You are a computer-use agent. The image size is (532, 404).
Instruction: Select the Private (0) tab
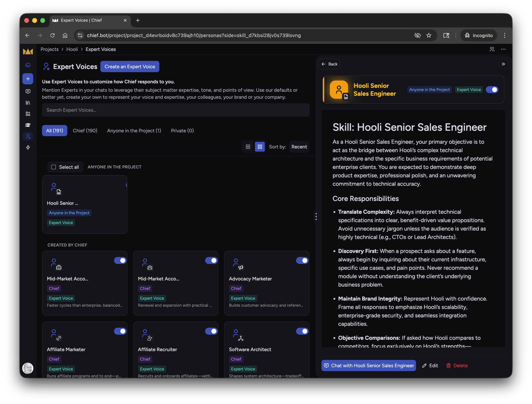click(x=182, y=131)
